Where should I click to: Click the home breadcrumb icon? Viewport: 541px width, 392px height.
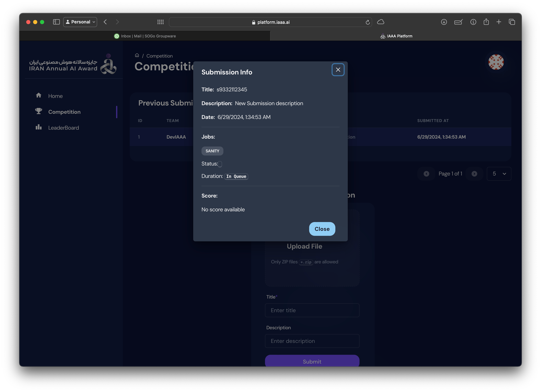coord(137,55)
